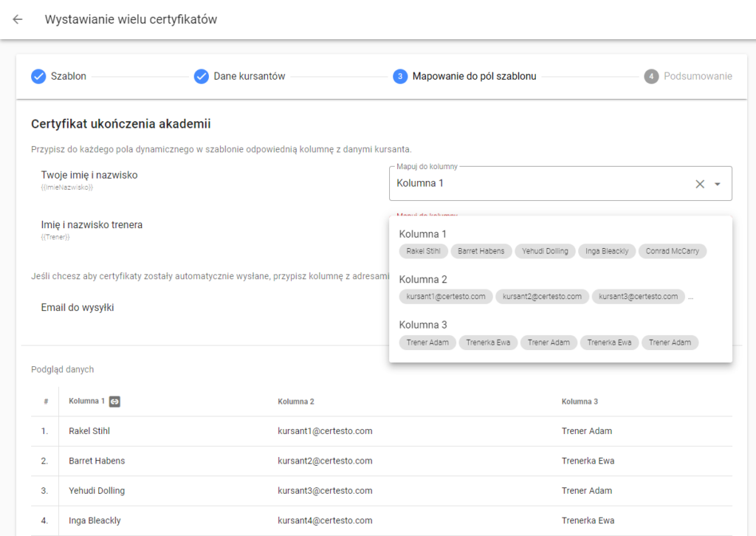Viewport: 756px width, 536px height.
Task: Select the Inga Bleackly cell in table
Action: click(94, 520)
